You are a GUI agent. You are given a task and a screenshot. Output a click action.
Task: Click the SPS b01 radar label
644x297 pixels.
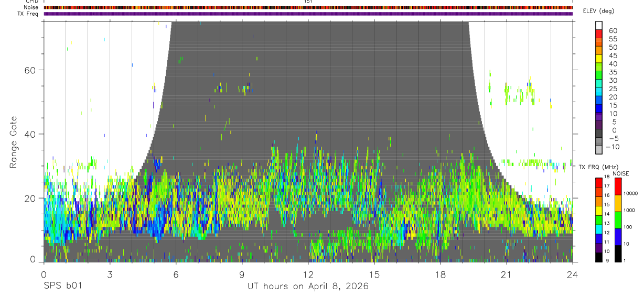coord(62,286)
